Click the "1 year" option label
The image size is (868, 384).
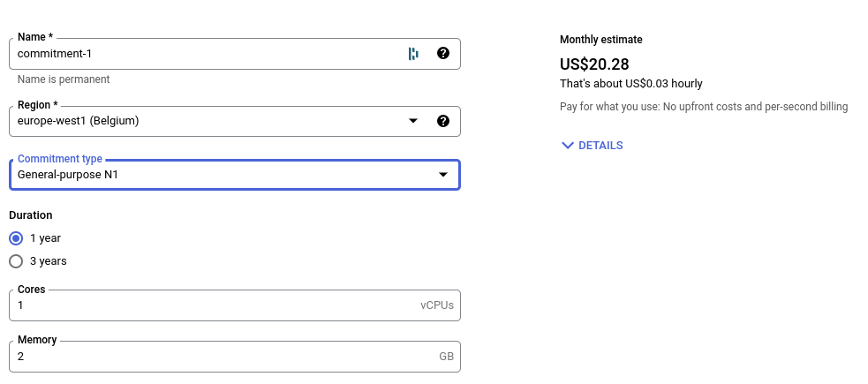tap(45, 238)
